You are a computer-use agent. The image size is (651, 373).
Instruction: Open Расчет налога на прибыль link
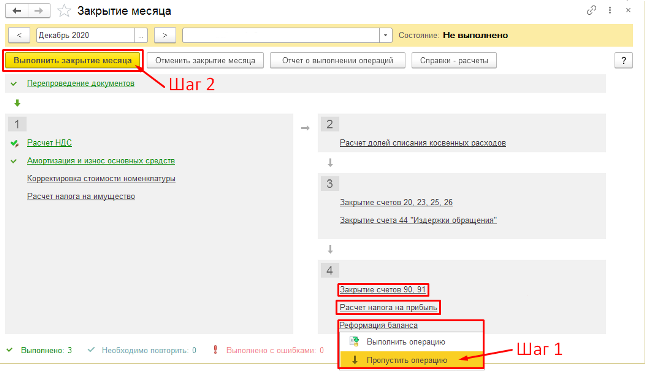click(x=388, y=307)
